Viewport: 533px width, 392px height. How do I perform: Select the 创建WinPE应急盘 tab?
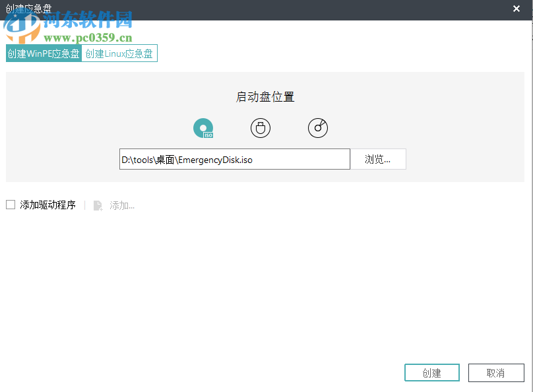point(44,53)
